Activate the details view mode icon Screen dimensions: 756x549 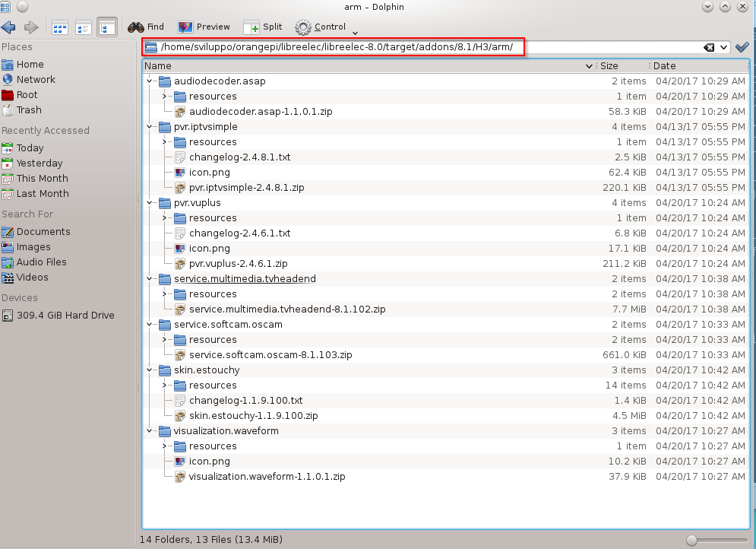(107, 26)
